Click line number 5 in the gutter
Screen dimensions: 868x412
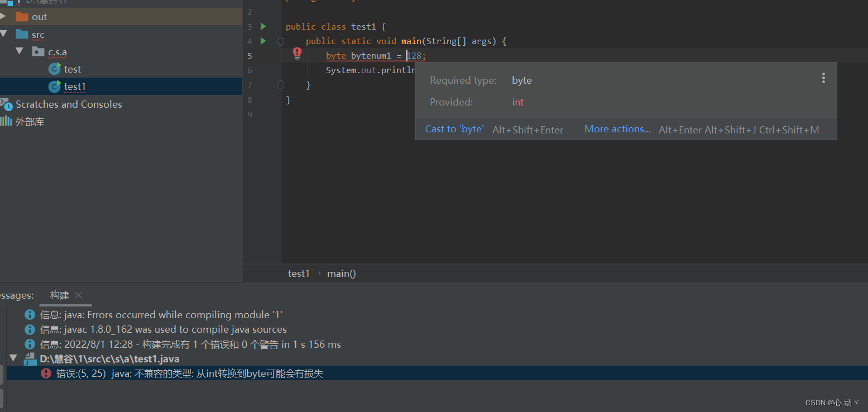tap(250, 56)
